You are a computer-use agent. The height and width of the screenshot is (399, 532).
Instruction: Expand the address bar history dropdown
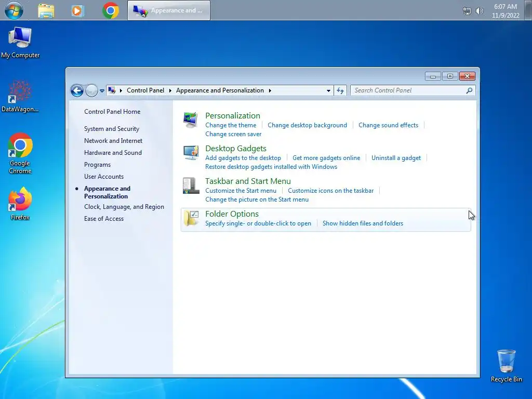328,90
